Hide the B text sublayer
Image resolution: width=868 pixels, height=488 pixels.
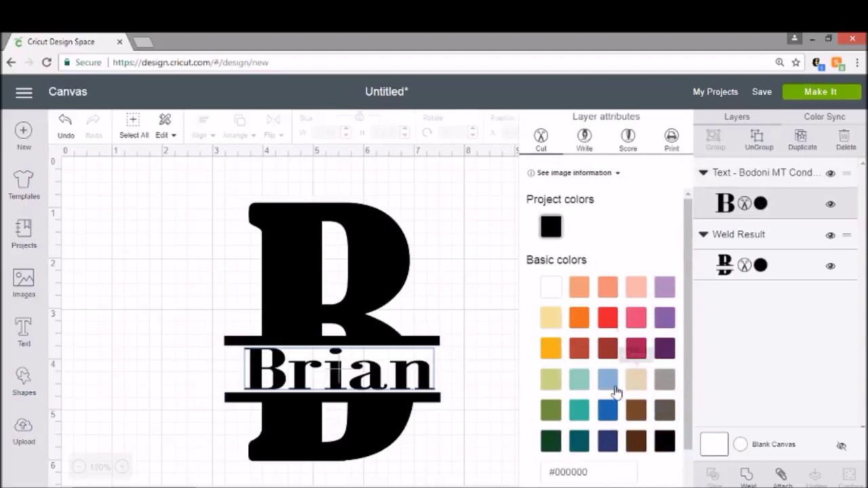830,204
